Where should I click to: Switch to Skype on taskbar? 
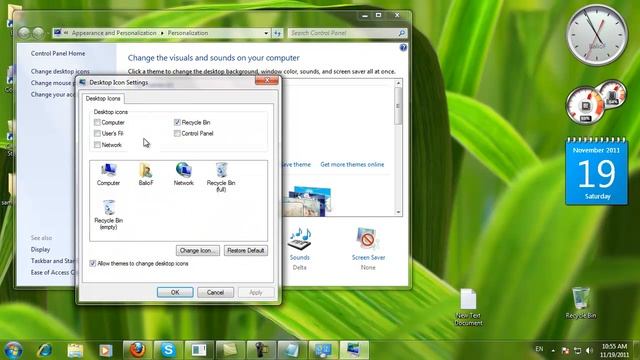tap(168, 350)
